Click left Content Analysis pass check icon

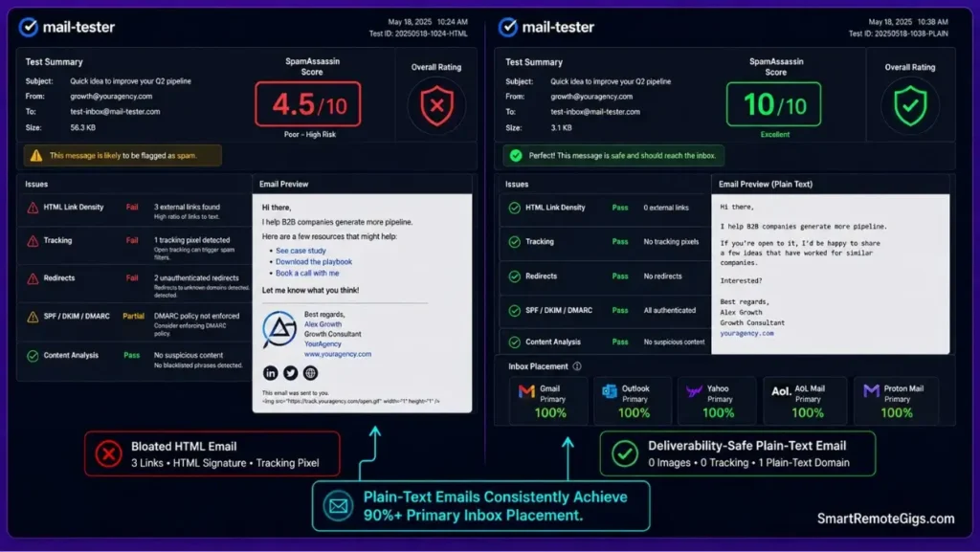pos(33,356)
